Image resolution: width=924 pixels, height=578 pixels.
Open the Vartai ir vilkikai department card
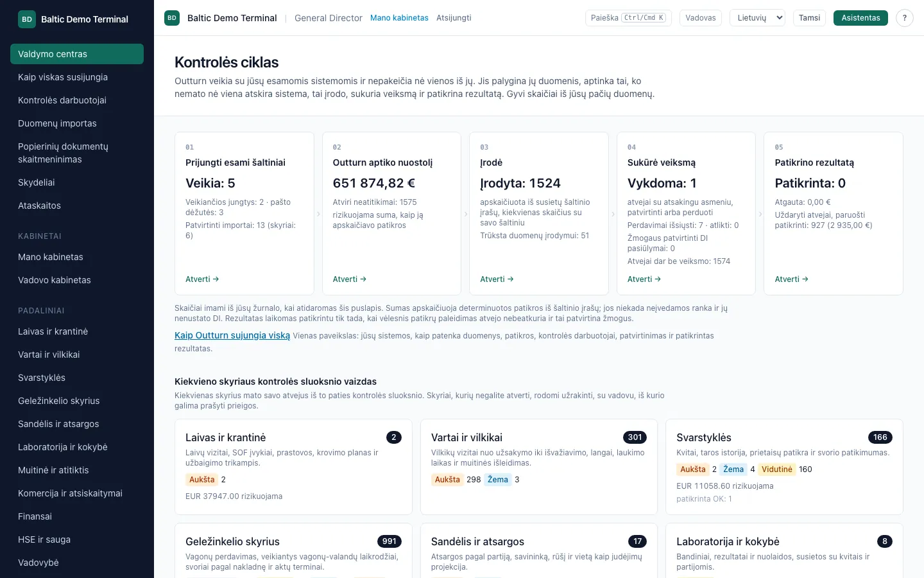539,467
